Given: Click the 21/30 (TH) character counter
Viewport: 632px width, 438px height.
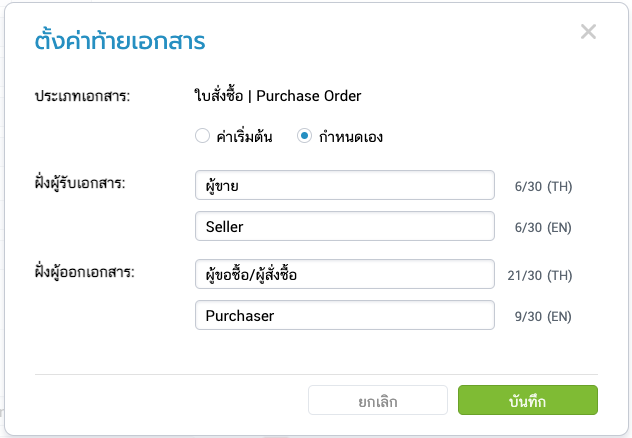Looking at the screenshot, I should point(538,275).
